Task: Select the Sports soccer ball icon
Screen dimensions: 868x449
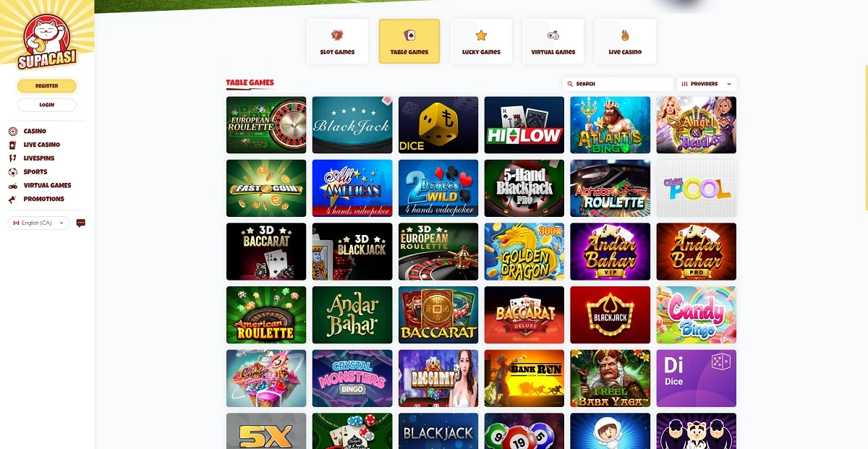Action: point(12,172)
